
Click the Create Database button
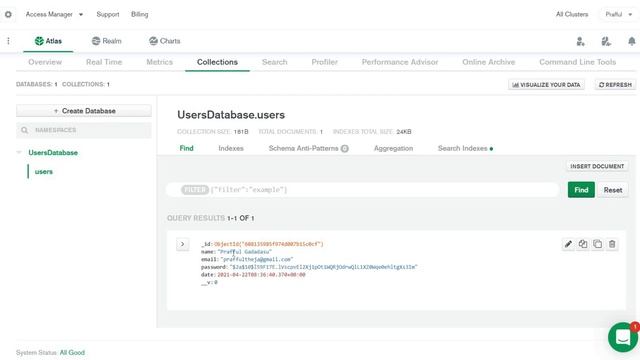[x=84, y=111]
